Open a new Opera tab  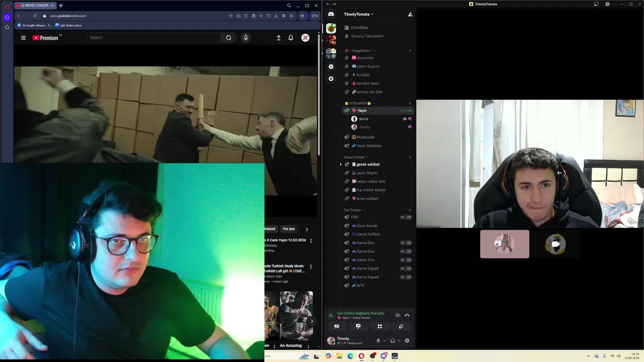pyautogui.click(x=61, y=6)
